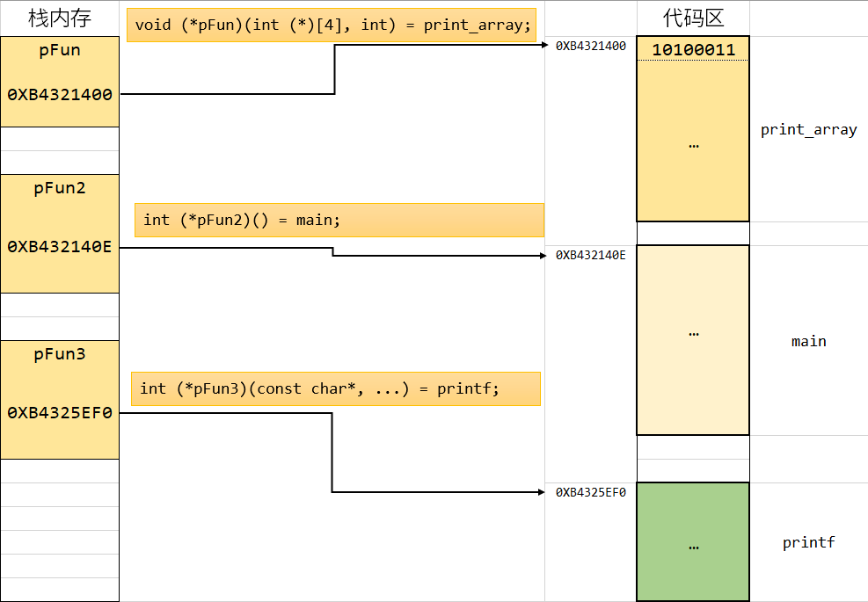The height and width of the screenshot is (602, 868).
Task: Click the pFun2 variable name in stack
Action: click(x=60, y=188)
